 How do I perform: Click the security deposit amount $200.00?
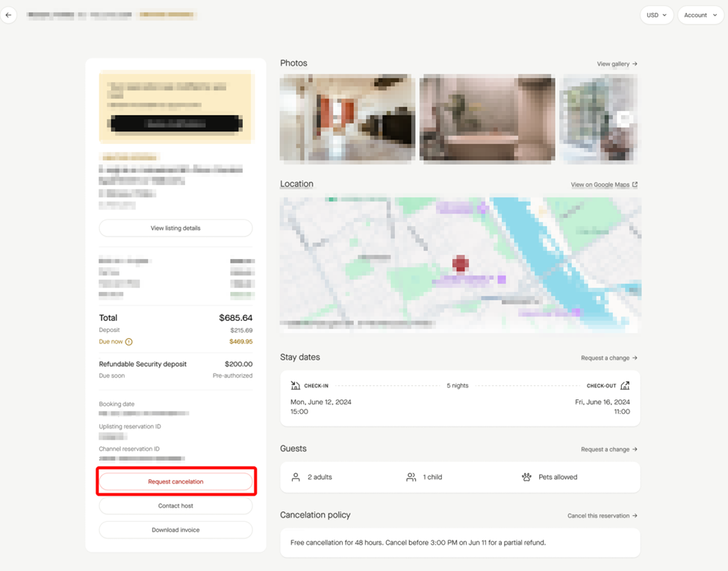point(239,364)
